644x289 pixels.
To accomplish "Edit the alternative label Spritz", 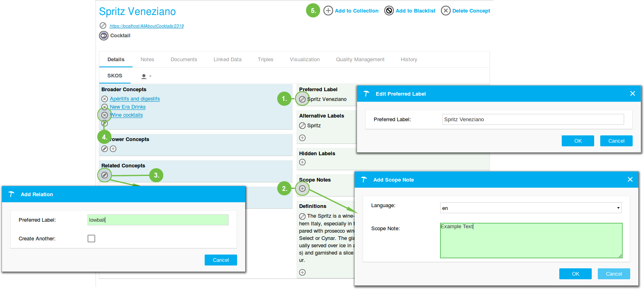I will (x=302, y=126).
